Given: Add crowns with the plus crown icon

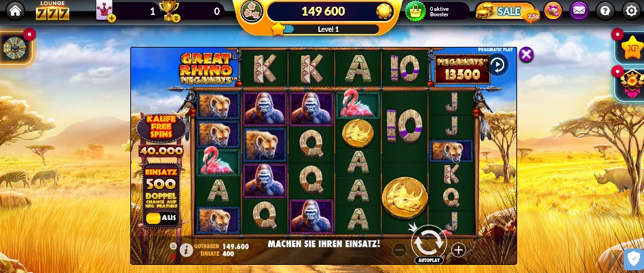Looking at the screenshot, I should (105, 11).
